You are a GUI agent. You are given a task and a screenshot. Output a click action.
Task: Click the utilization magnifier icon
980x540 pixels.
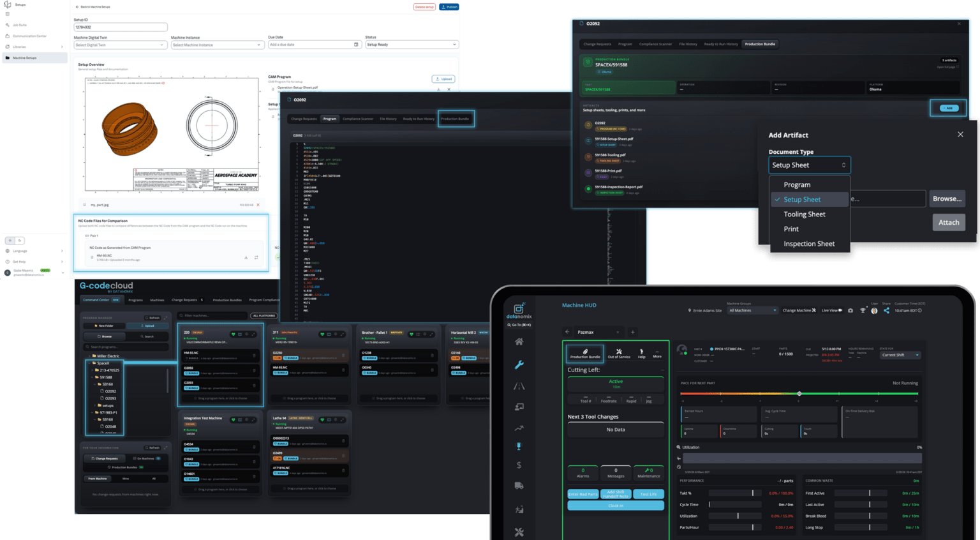[679, 447]
